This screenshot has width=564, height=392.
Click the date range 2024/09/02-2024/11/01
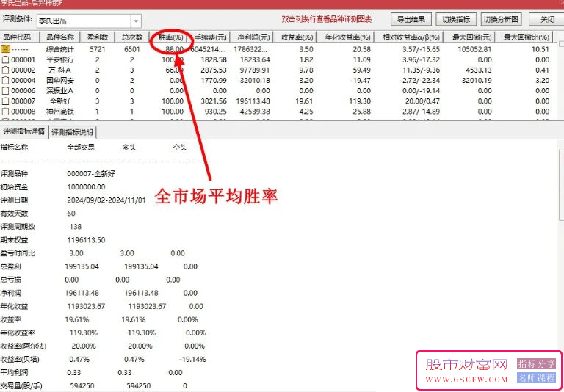(x=106, y=200)
